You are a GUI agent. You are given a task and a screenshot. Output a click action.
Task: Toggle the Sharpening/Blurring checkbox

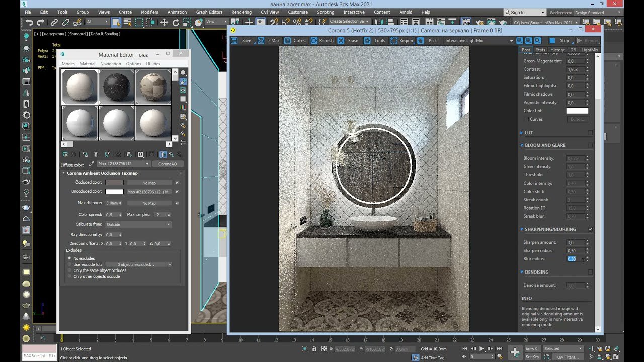coord(590,229)
